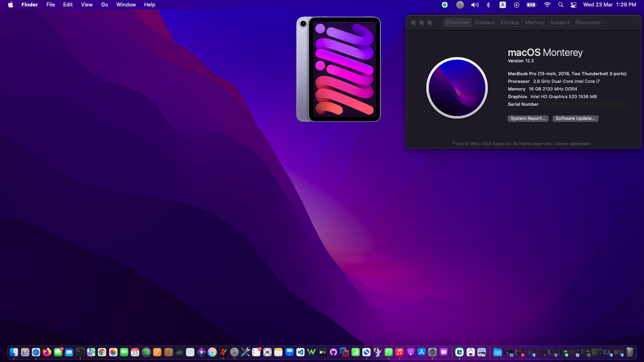Open the File menu
The height and width of the screenshot is (362, 644).
[50, 5]
